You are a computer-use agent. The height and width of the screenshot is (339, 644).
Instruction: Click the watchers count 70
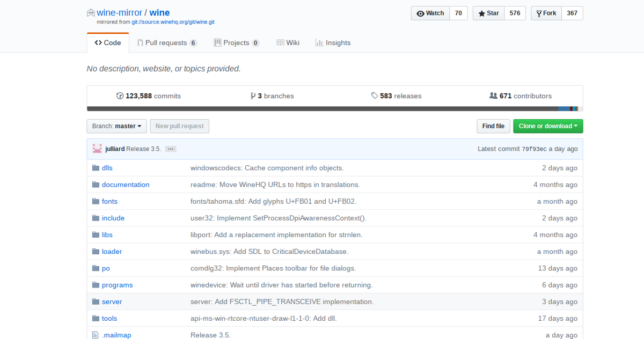click(x=458, y=13)
